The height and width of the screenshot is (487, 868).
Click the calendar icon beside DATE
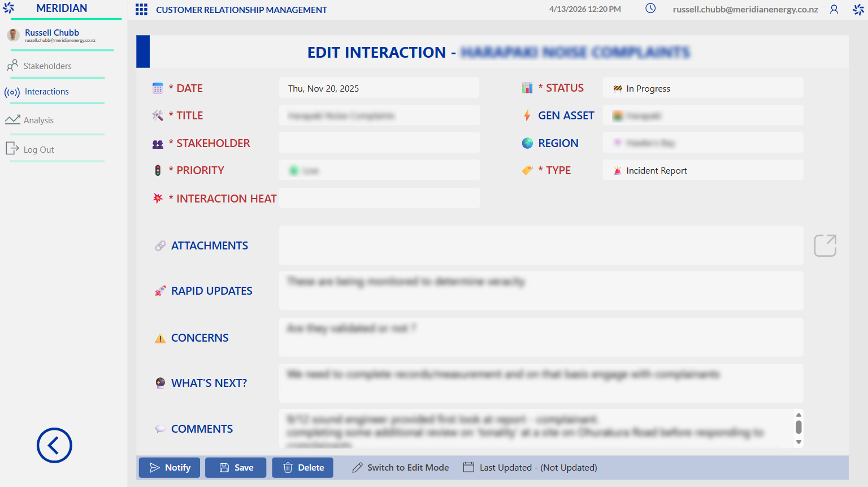(x=158, y=88)
